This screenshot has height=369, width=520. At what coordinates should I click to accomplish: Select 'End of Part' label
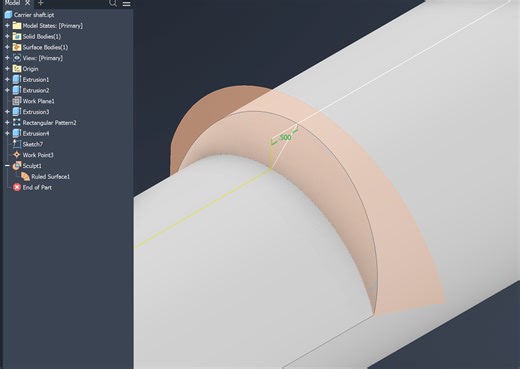[37, 187]
